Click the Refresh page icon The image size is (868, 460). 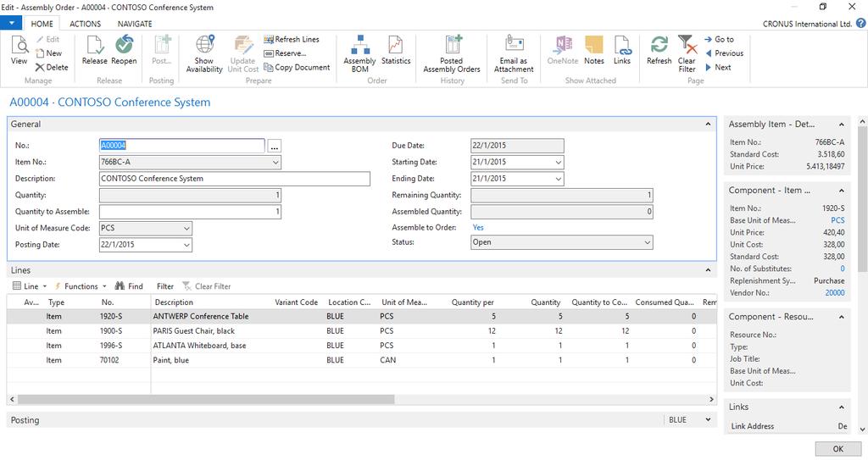point(659,50)
